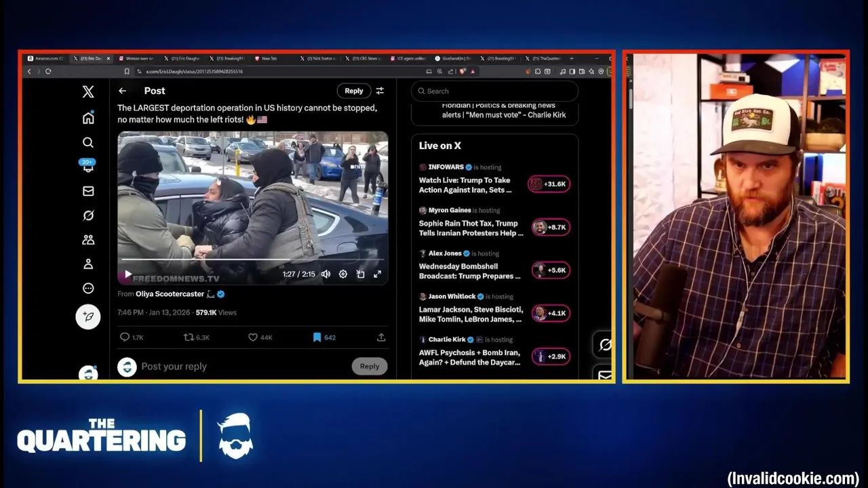Screen dimensions: 868x488
Task: Open Charlie Kirk AWFL Psychosis broadcast
Action: tap(470, 357)
